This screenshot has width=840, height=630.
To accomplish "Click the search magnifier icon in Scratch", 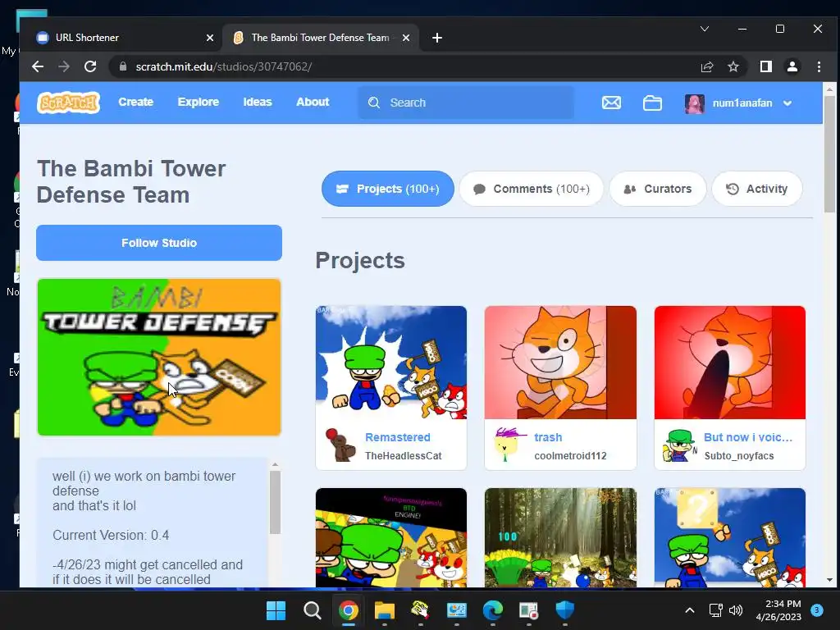I will [374, 103].
